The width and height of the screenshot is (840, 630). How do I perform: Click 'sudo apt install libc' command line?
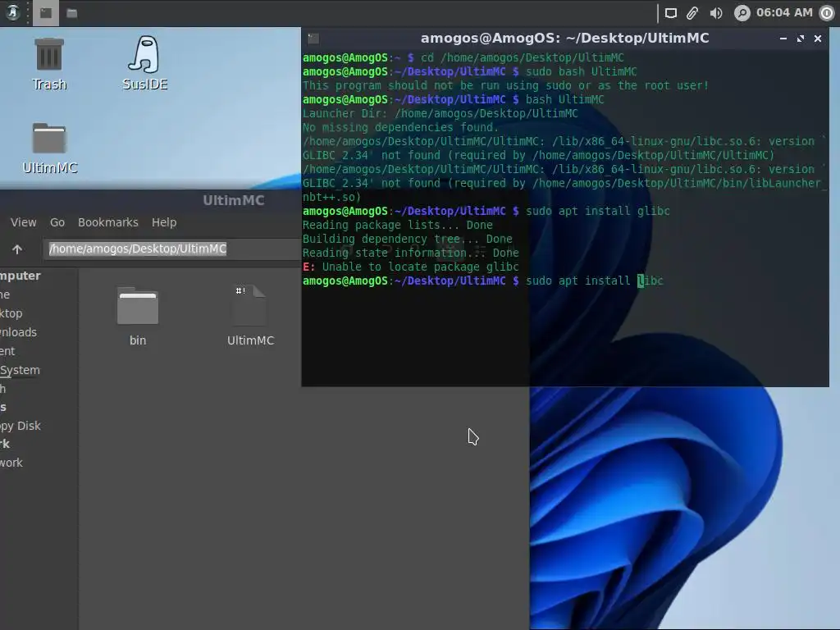pyautogui.click(x=482, y=281)
